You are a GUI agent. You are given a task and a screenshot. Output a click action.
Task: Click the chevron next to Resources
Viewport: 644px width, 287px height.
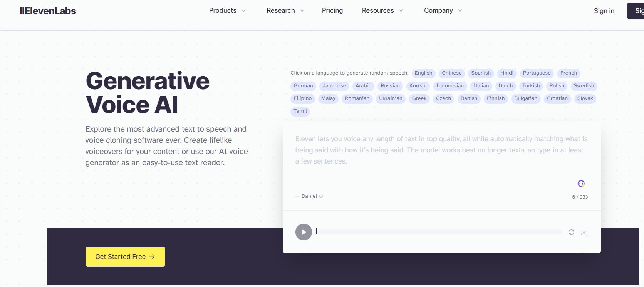coord(401,11)
